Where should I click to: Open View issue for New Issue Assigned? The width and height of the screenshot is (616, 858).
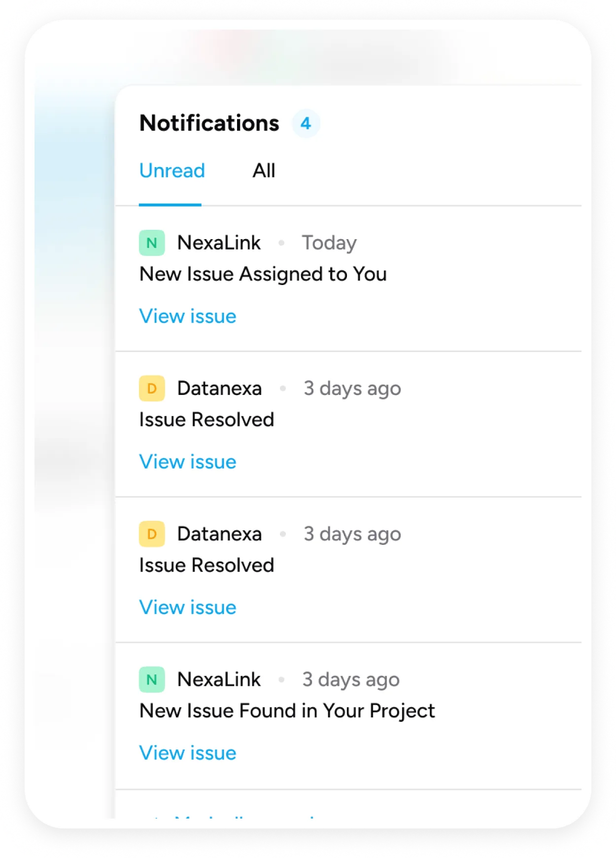[188, 316]
